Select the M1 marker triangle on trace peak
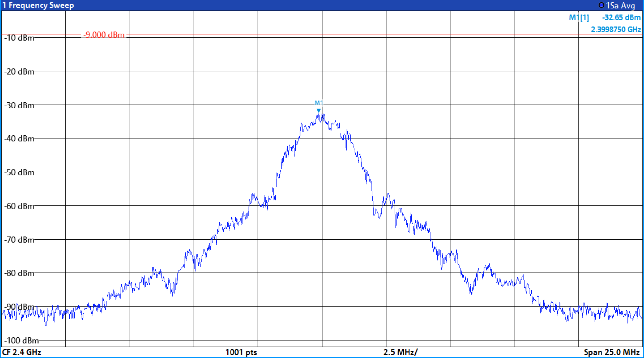The height and width of the screenshot is (358, 644). tap(318, 111)
